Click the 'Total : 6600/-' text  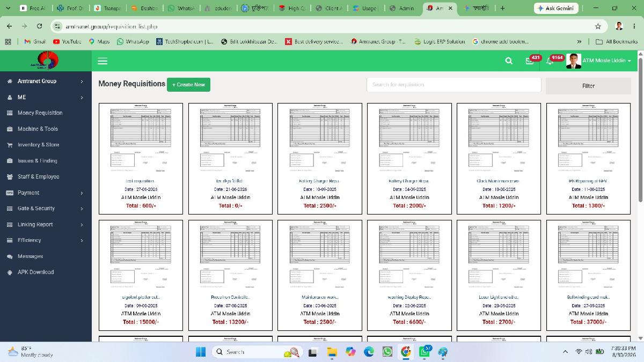pos(409,322)
